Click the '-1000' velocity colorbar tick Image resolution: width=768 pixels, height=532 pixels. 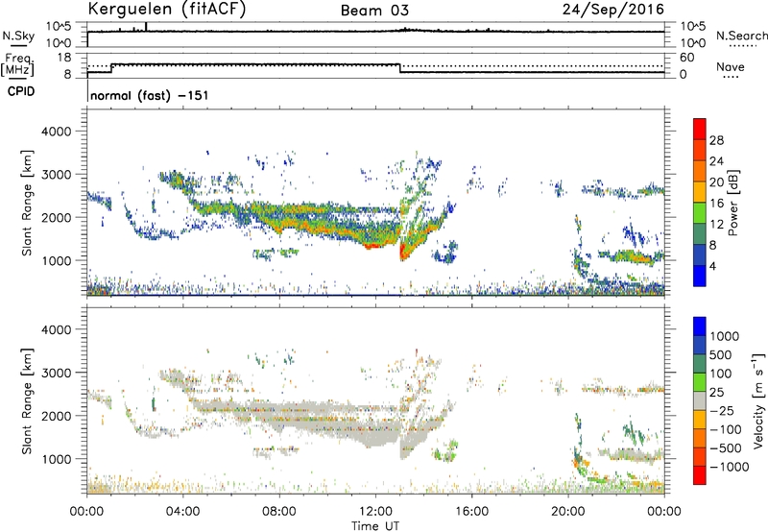(x=729, y=467)
